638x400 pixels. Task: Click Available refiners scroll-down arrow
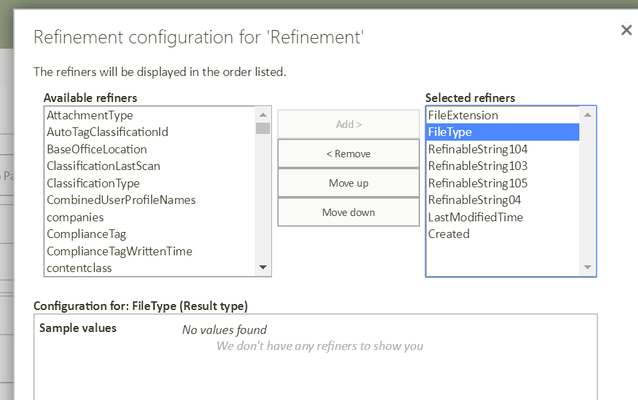263,267
